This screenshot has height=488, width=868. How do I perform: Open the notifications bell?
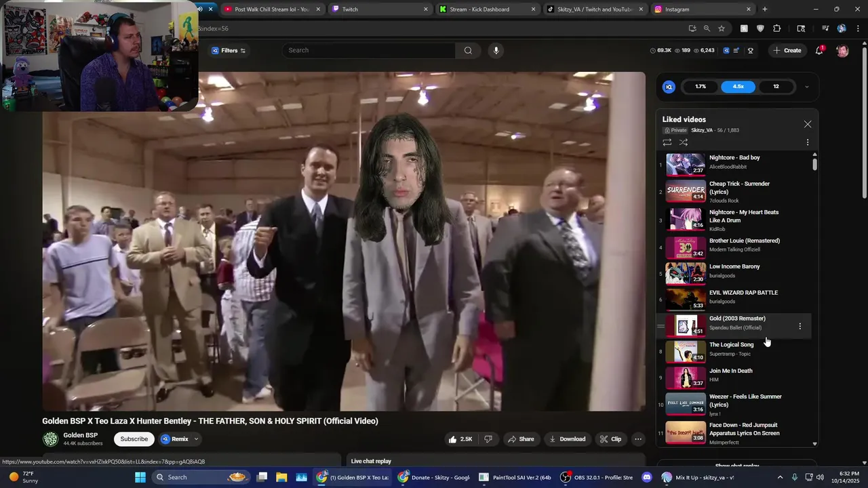pos(819,50)
